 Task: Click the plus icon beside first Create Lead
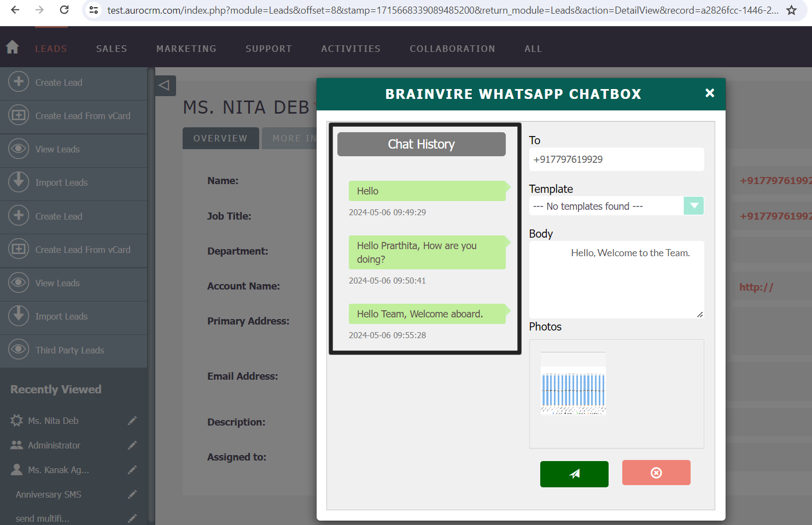(x=19, y=82)
